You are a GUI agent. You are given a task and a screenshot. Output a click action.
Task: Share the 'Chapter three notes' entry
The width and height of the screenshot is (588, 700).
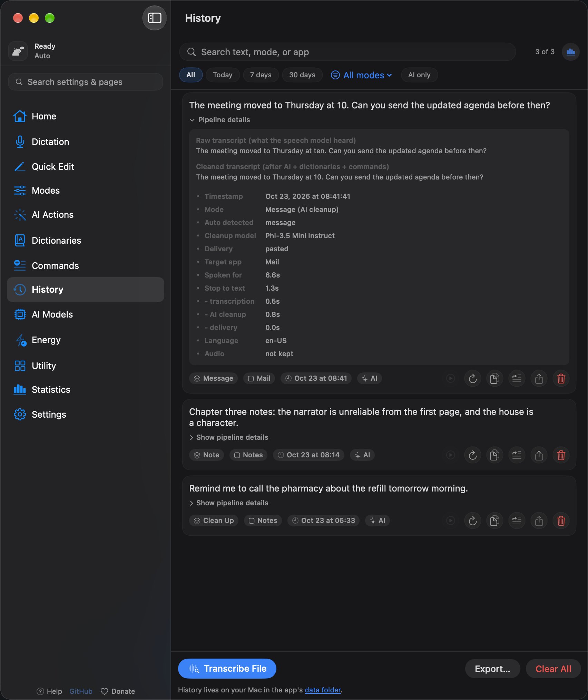[x=539, y=455]
